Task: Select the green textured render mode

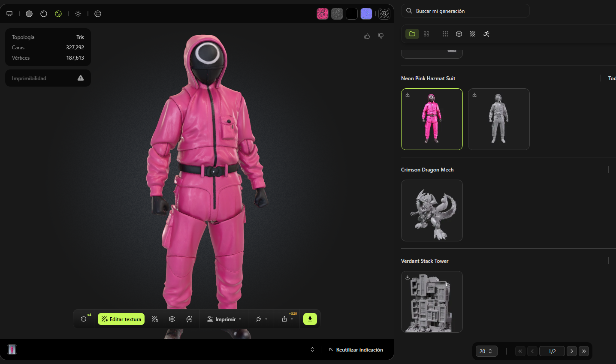Action: coord(58,14)
